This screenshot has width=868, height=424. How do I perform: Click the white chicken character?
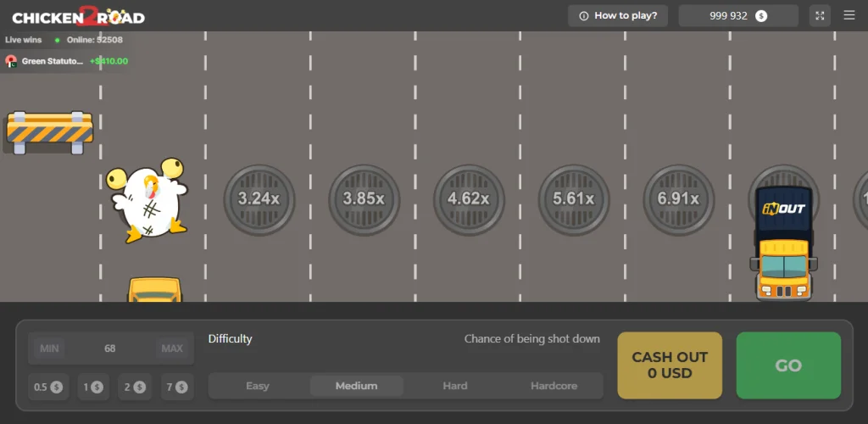pos(148,200)
